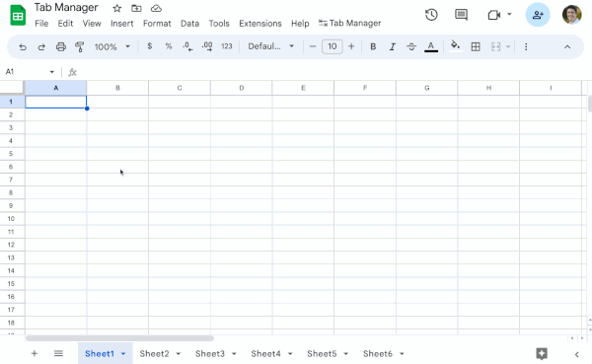This screenshot has width=592, height=364.
Task: Open the fill color picker
Action: tap(455, 46)
